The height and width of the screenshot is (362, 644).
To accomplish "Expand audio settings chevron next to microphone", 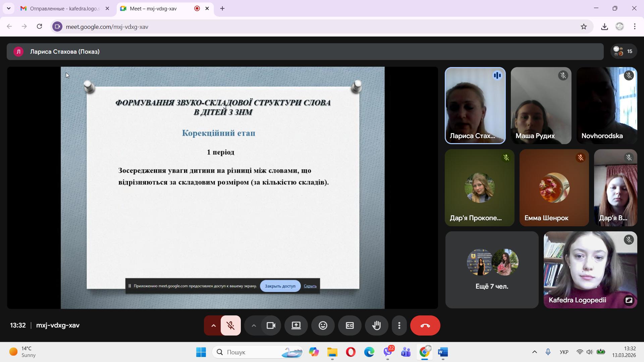I will click(213, 325).
